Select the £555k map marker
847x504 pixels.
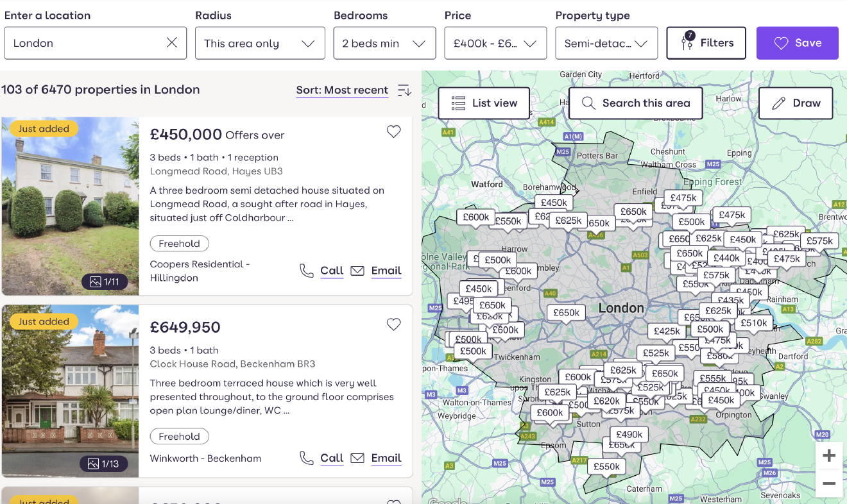pos(712,378)
